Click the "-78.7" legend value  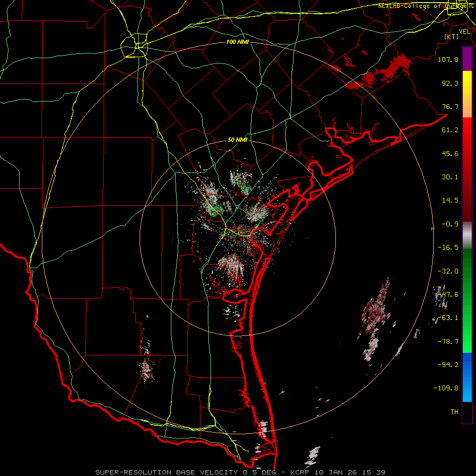(448, 342)
